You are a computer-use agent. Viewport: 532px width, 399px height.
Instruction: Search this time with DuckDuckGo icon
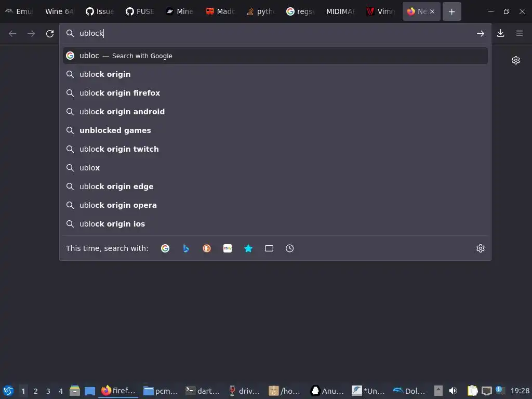point(207,248)
